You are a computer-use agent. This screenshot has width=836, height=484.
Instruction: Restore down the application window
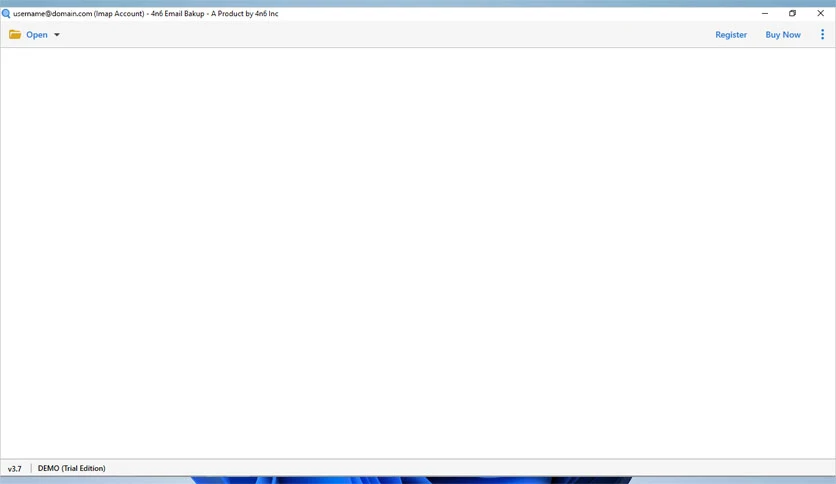(x=792, y=13)
